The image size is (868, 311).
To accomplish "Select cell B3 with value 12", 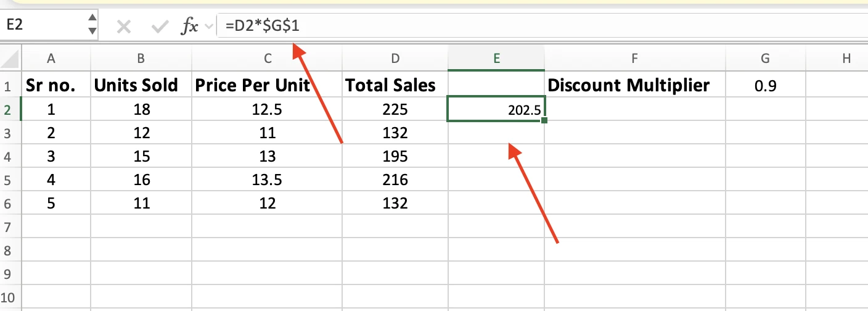I will point(141,133).
